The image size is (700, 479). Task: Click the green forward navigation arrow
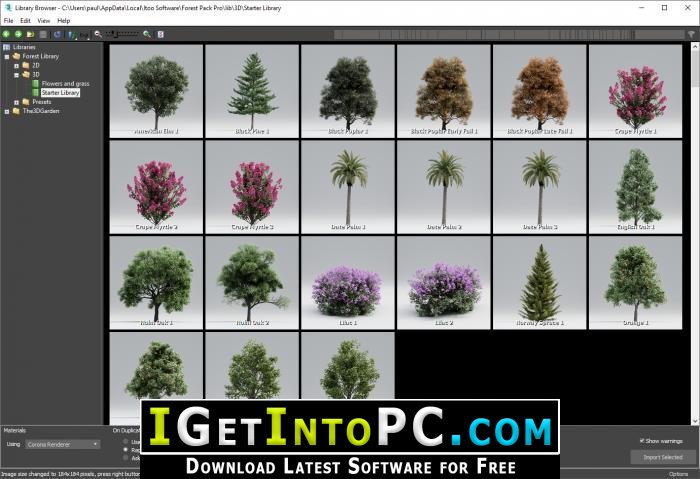click(x=18, y=34)
